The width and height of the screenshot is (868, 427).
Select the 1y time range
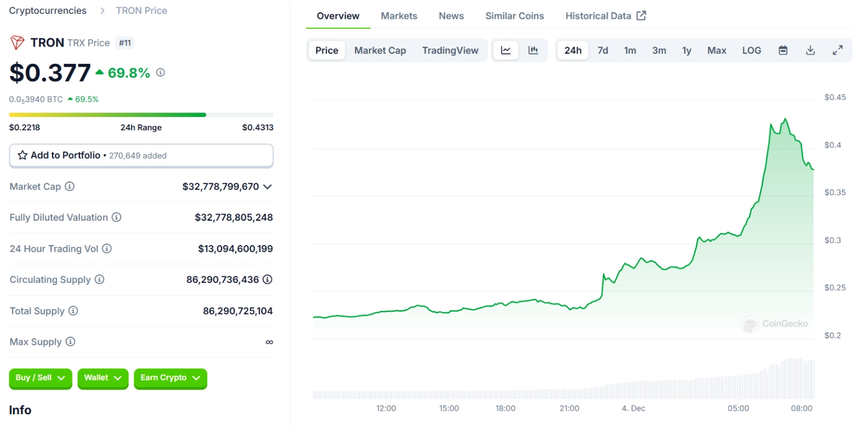(x=687, y=50)
